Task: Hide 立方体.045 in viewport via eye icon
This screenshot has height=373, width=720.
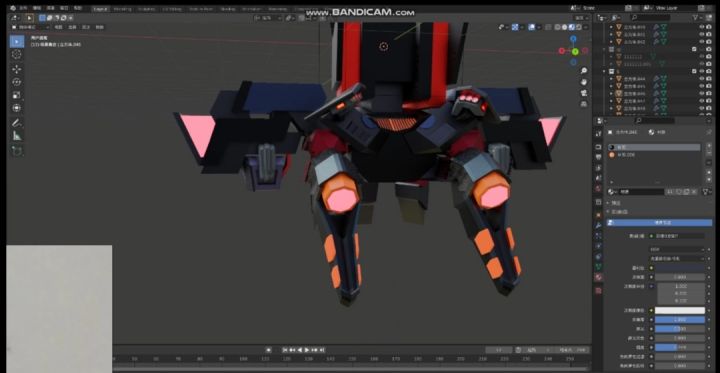Action: pyautogui.click(x=702, y=86)
